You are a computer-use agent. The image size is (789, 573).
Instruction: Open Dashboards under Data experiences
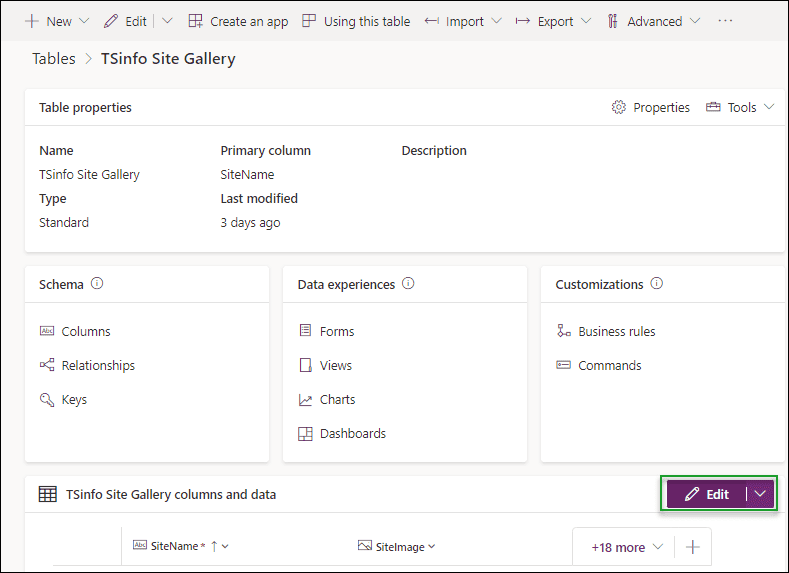point(353,434)
